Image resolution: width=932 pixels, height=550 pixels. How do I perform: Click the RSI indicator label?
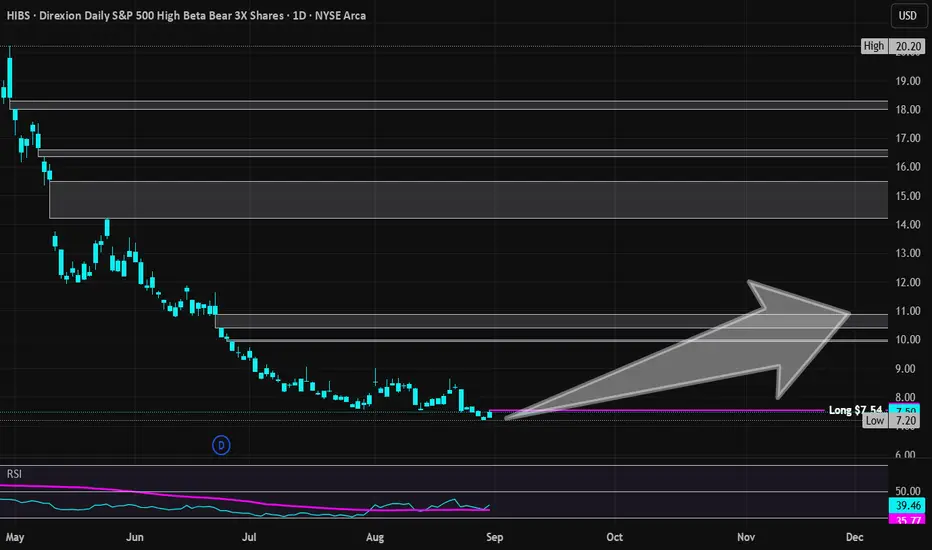[14, 474]
